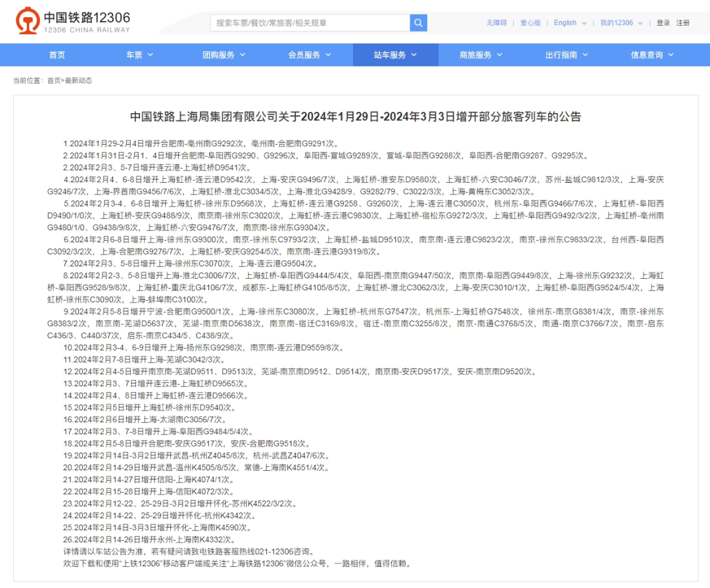The height and width of the screenshot is (588, 710).
Task: Expand the 信息查询 menu
Action: (x=652, y=55)
